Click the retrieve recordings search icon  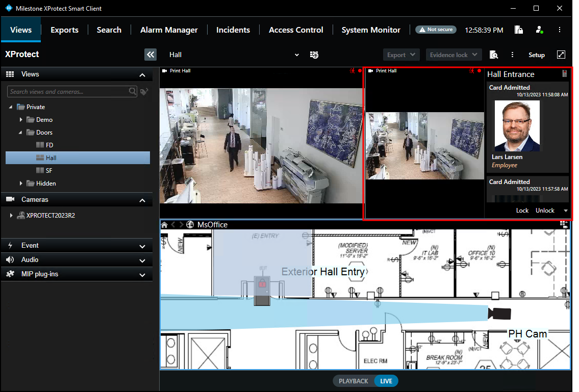coord(493,55)
